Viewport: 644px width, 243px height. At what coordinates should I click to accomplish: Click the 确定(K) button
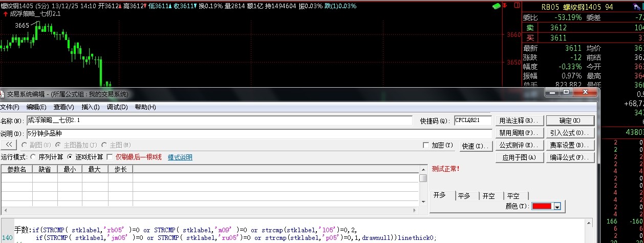coord(570,120)
